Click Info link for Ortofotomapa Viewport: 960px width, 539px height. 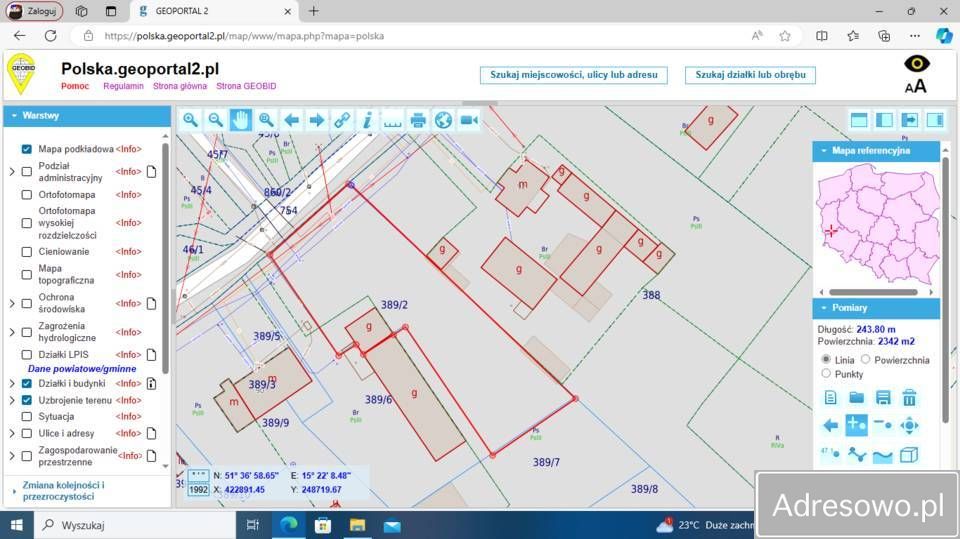coord(129,195)
